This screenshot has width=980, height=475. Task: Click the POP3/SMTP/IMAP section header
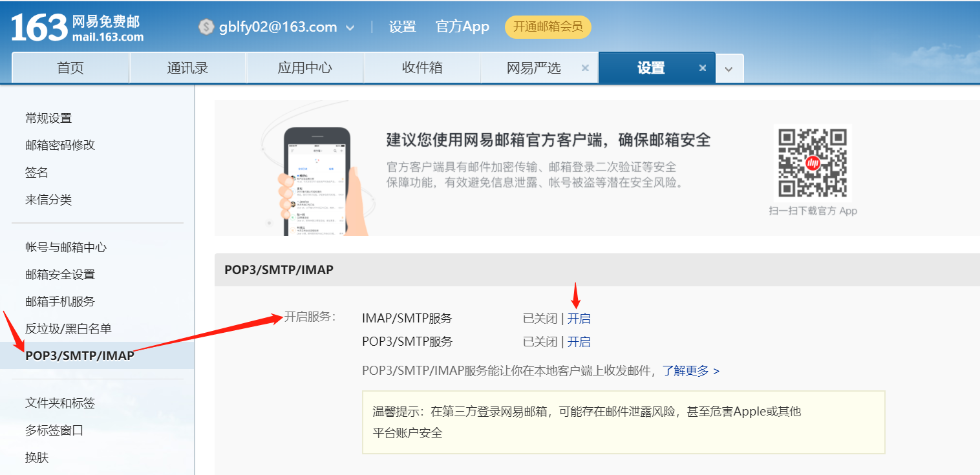[279, 269]
